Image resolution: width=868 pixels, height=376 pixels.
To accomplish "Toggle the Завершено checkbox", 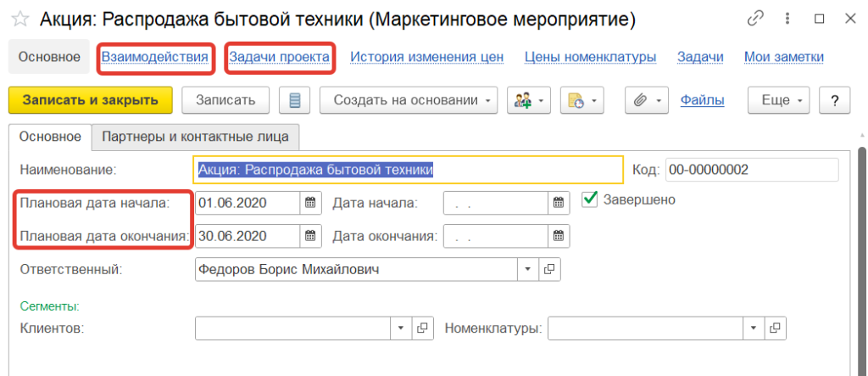I will (591, 200).
